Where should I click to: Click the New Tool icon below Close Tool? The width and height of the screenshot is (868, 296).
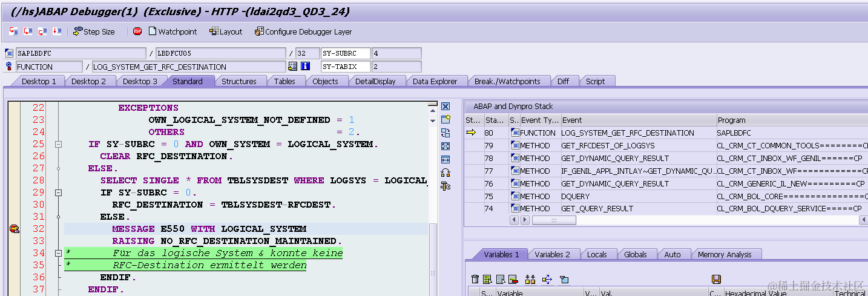point(446,119)
